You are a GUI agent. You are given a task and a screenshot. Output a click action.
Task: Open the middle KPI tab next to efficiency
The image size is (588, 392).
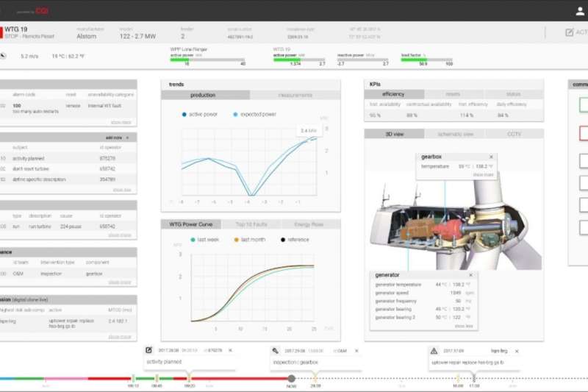454,94
